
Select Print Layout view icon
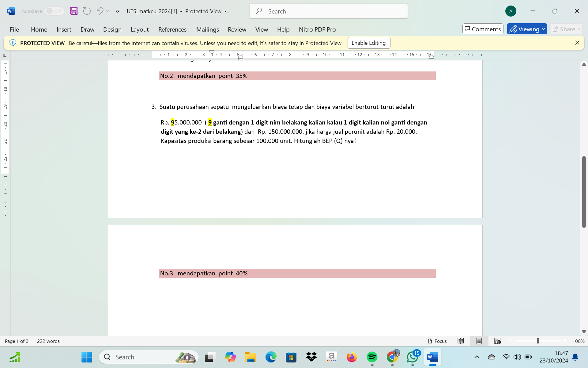(x=479, y=341)
